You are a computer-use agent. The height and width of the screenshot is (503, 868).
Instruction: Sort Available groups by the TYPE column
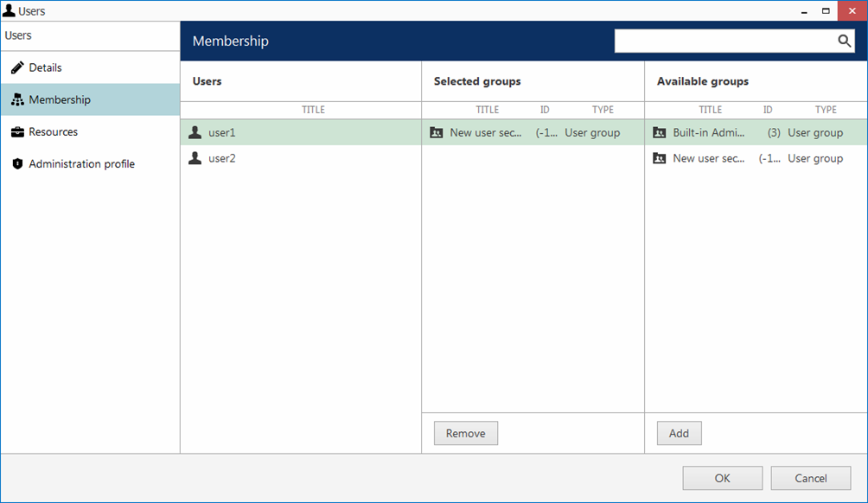(826, 110)
